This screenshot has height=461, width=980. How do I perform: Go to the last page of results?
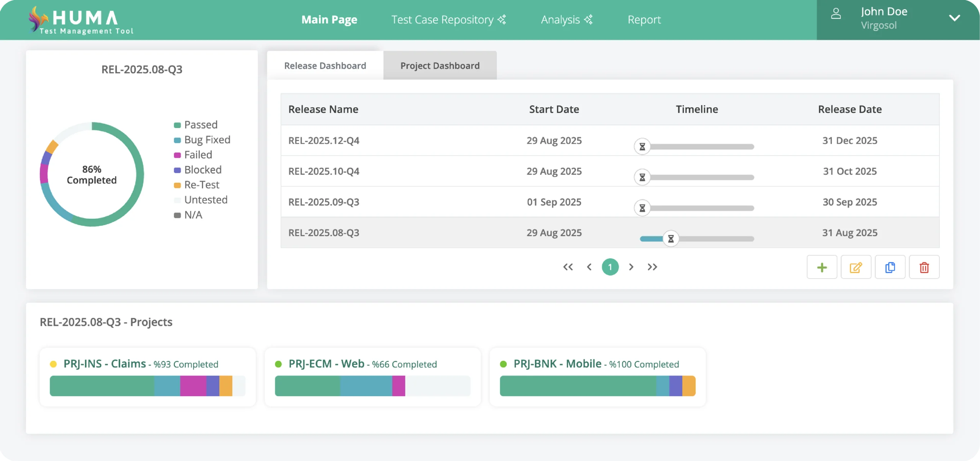tap(652, 267)
